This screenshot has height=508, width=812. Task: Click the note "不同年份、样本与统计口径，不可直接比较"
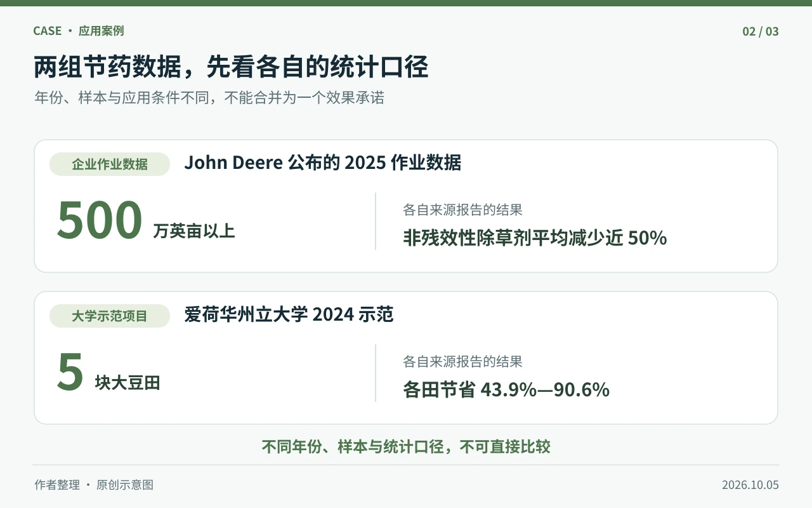pyautogui.click(x=406, y=446)
